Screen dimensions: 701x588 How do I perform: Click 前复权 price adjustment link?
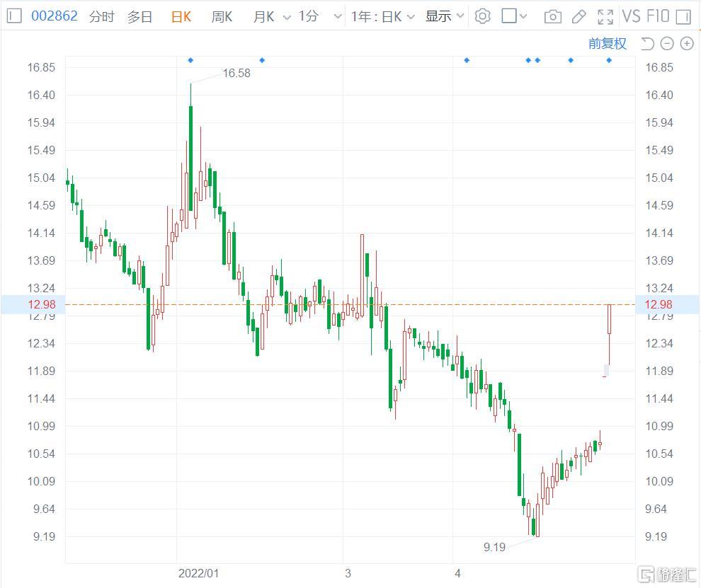coord(607,43)
